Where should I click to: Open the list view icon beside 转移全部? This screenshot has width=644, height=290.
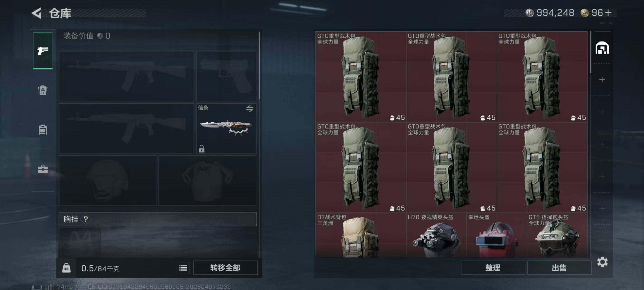click(x=183, y=268)
